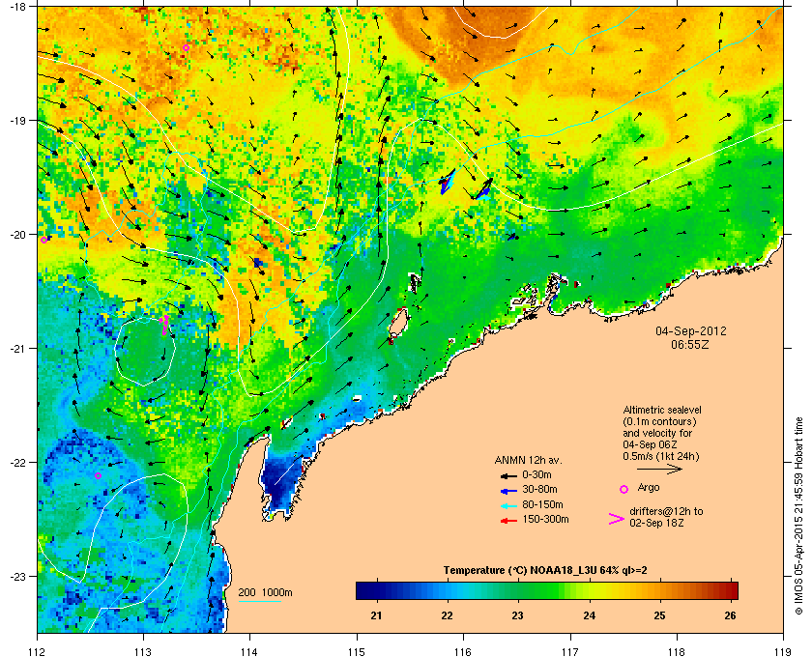Select the Argo float marker near 112.6E, 22.1S

[x=98, y=475]
